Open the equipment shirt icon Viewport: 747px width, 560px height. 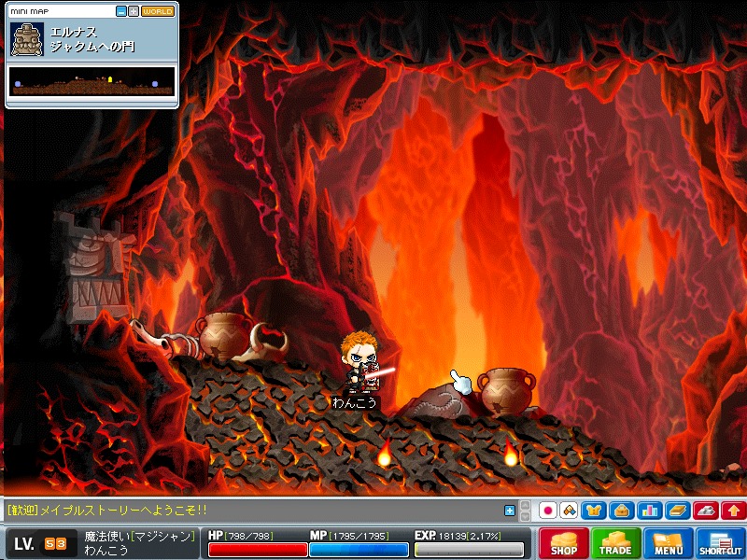pyautogui.click(x=593, y=511)
